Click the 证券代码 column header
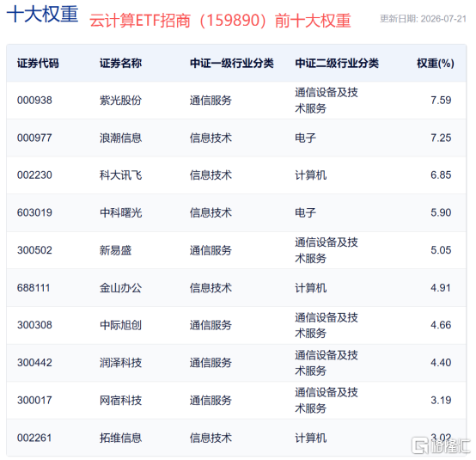Image resolution: width=476 pixels, height=460 pixels. pos(38,64)
